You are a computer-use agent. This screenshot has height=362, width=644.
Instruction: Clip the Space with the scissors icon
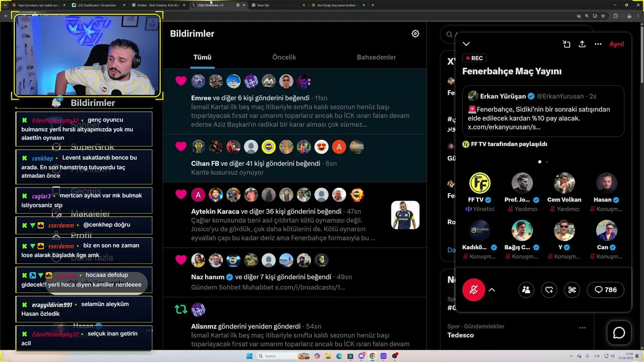point(572,290)
